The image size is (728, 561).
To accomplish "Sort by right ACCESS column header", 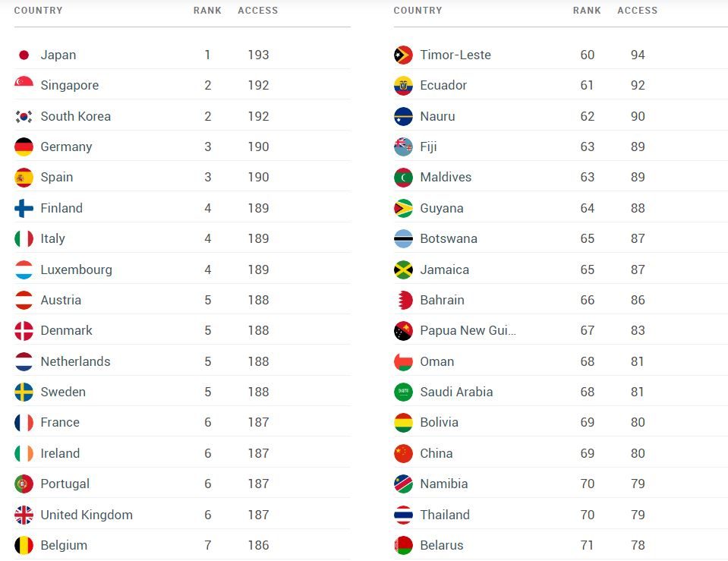I will [637, 11].
